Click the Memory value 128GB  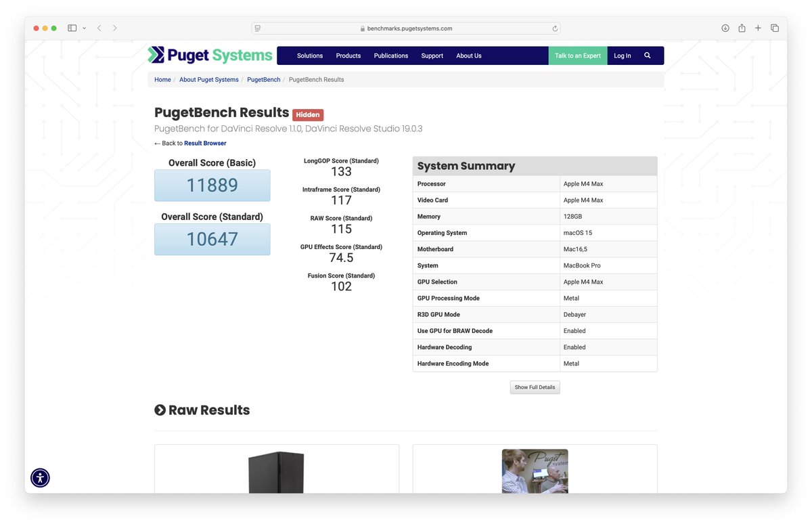point(572,217)
